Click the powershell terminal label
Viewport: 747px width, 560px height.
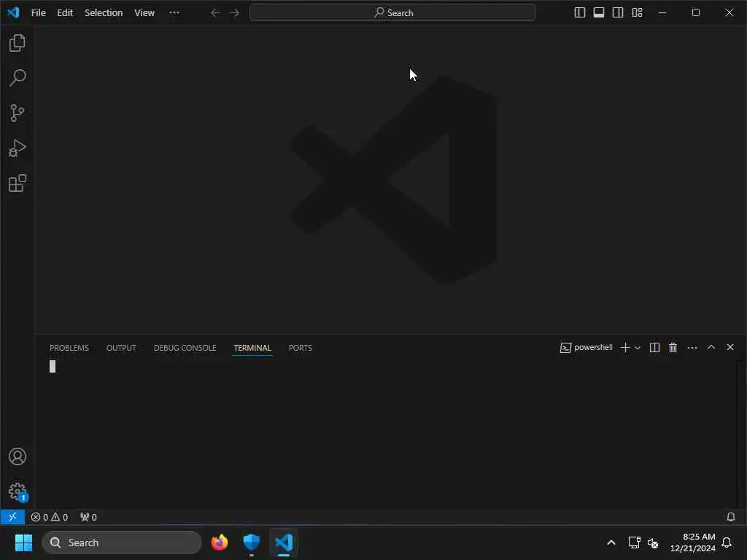[586, 348]
